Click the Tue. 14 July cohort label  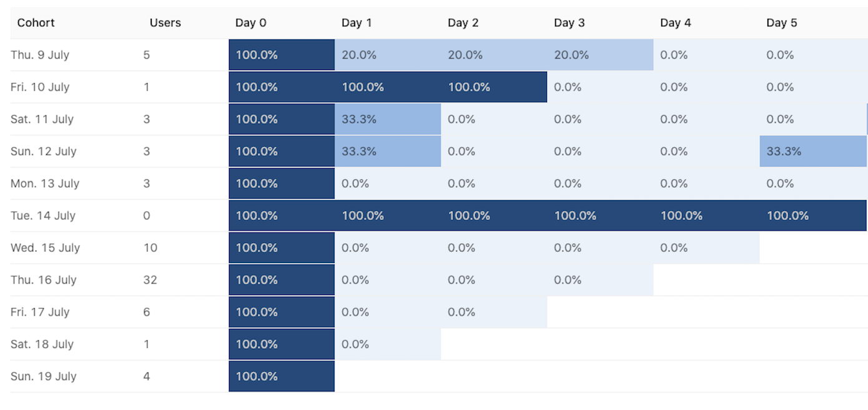coord(43,216)
